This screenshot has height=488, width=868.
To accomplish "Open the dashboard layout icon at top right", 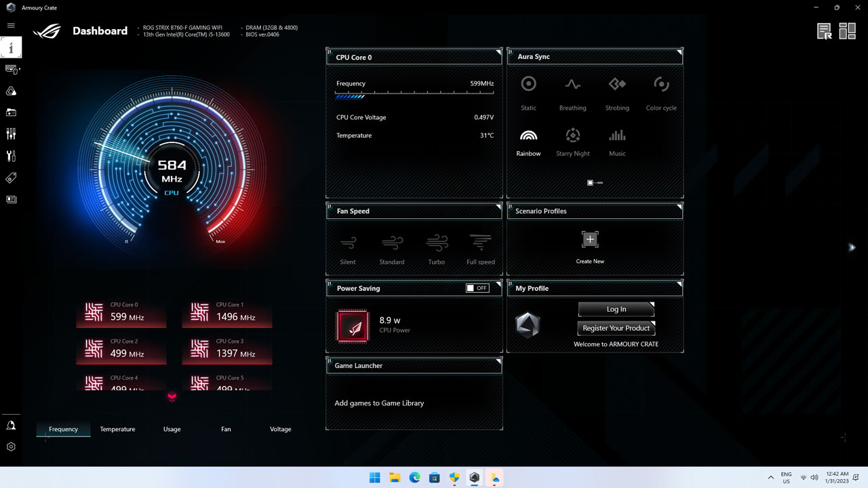I will tap(848, 31).
